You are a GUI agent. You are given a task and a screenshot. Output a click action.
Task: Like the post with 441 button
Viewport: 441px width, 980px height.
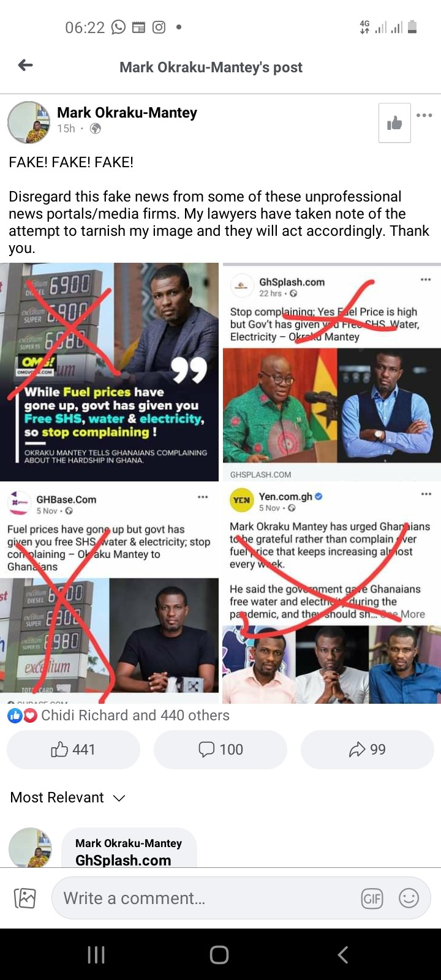[x=73, y=750]
